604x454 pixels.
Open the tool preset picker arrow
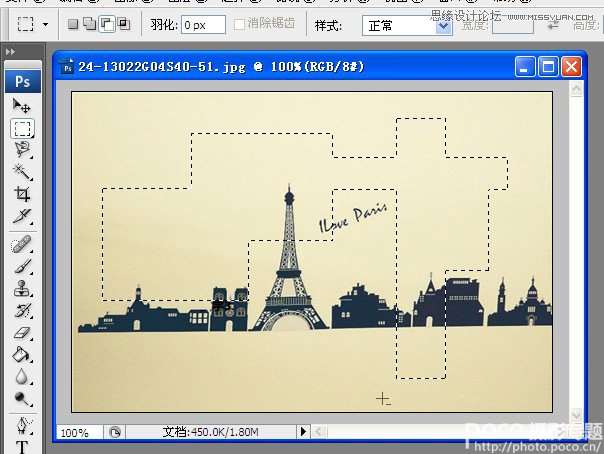click(46, 24)
